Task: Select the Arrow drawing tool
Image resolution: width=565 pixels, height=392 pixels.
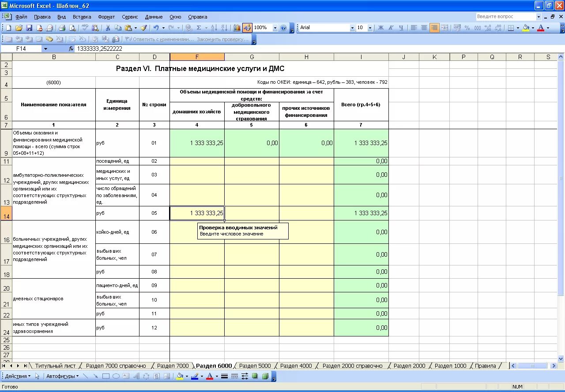Action: tap(96, 376)
